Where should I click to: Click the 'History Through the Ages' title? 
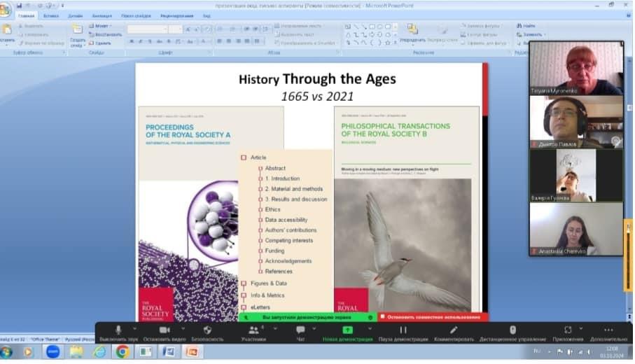[x=317, y=78]
